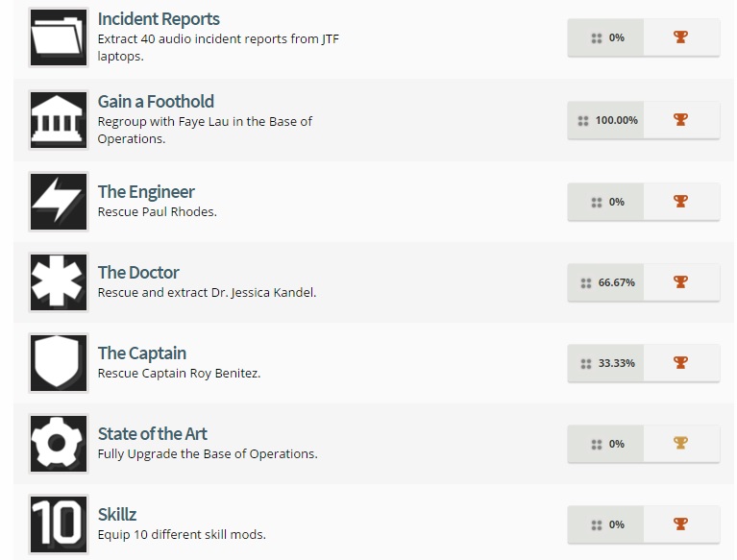Click the Skillz number 10 icon
737x560 pixels.
click(x=59, y=524)
